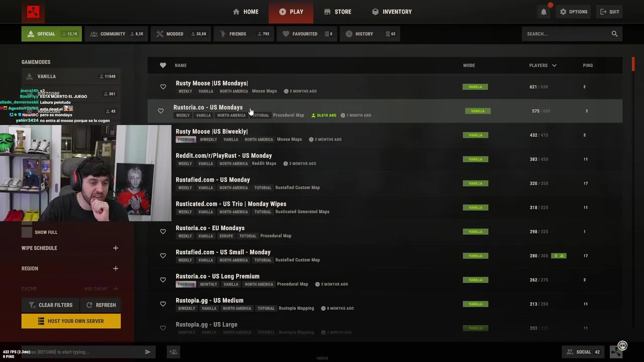The height and width of the screenshot is (362, 644).
Task: Select Rustafied.com - US Small - Monday name
Action: 223,252
